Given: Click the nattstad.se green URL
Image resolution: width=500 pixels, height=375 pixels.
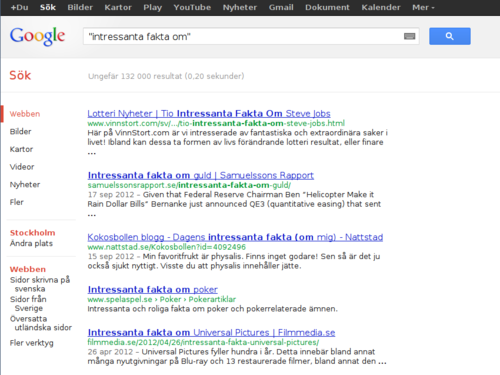Looking at the screenshot, I should tap(167, 247).
